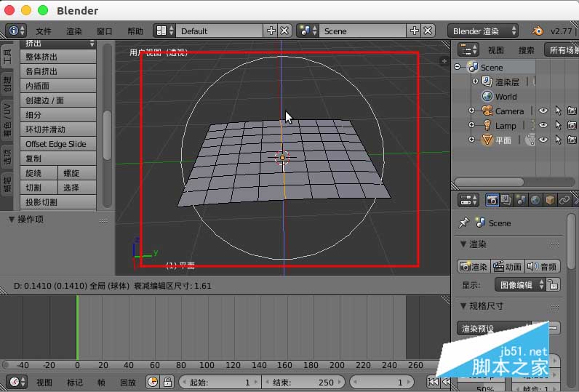
Task: Click the Offset Edge Slide button
Action: 58,144
